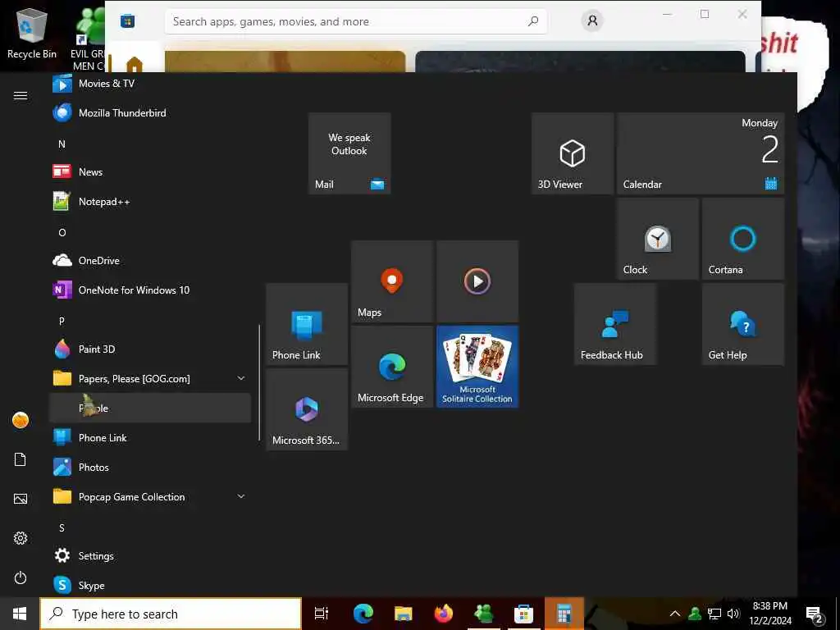Open the Microsoft 365 tile
Viewport: 840px width, 630px height.
307,409
